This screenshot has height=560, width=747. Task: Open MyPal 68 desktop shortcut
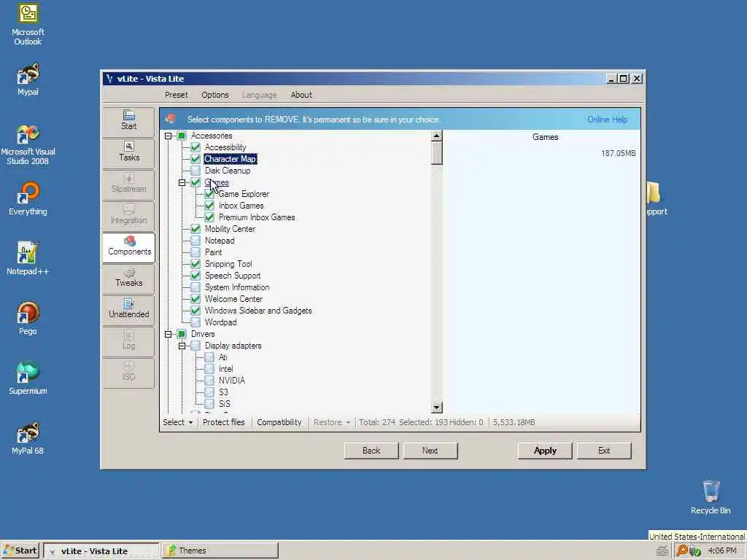[28, 438]
